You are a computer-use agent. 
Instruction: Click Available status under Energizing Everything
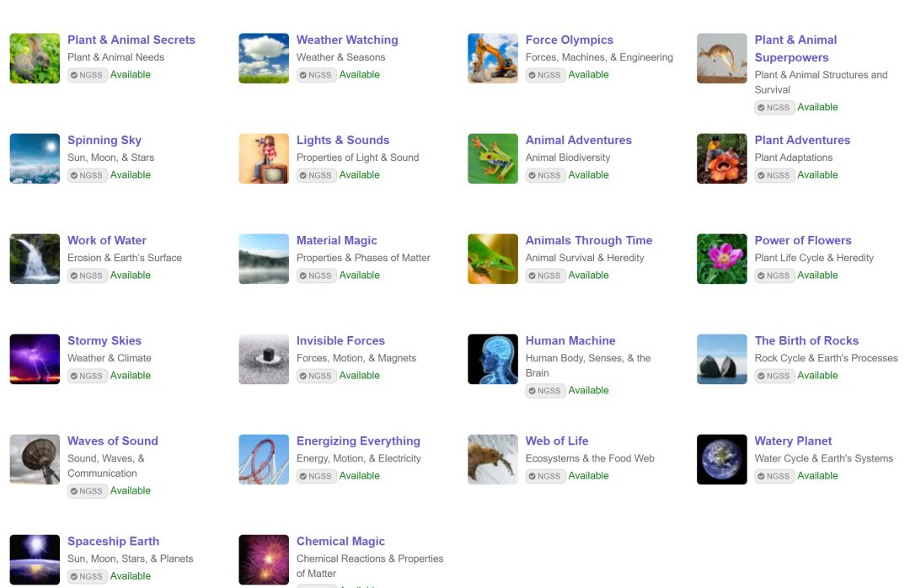tap(359, 476)
